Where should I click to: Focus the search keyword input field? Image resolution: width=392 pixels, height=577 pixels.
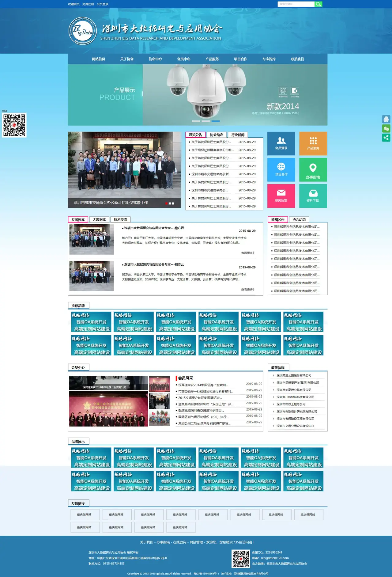coord(296,4)
